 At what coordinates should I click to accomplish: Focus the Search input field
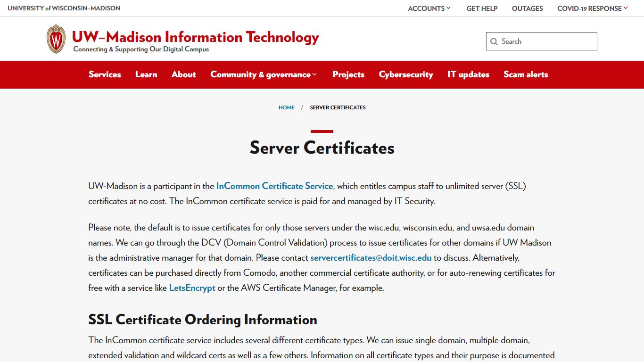coord(542,41)
